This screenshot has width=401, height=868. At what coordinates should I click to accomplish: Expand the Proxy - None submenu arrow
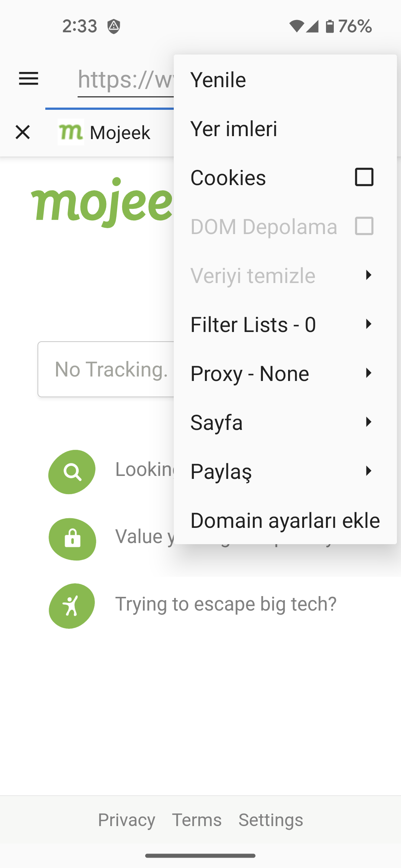[x=368, y=373]
